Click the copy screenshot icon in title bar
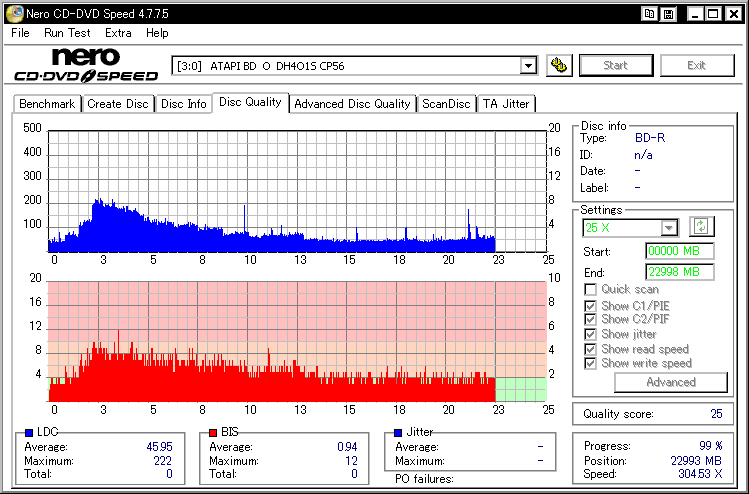 click(x=649, y=14)
